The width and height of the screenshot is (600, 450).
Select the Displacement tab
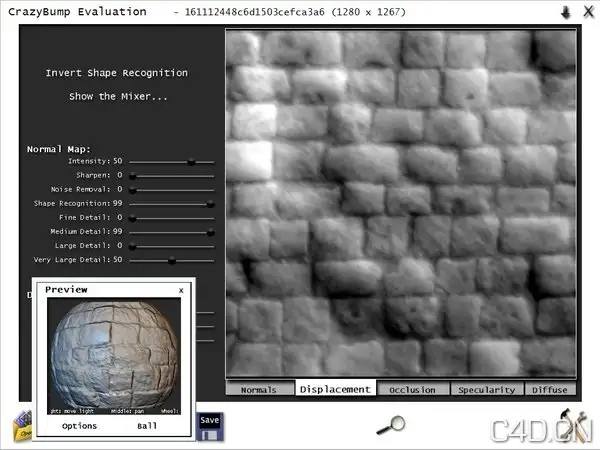pyautogui.click(x=335, y=388)
